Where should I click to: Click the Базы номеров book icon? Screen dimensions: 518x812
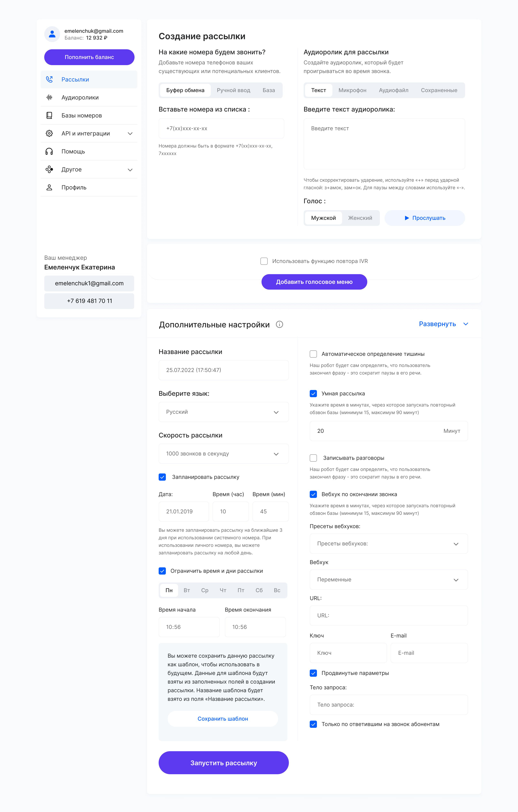tap(49, 115)
